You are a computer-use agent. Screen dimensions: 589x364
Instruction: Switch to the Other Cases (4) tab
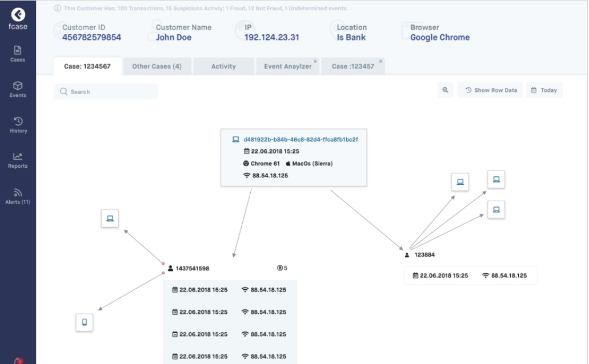pos(157,66)
